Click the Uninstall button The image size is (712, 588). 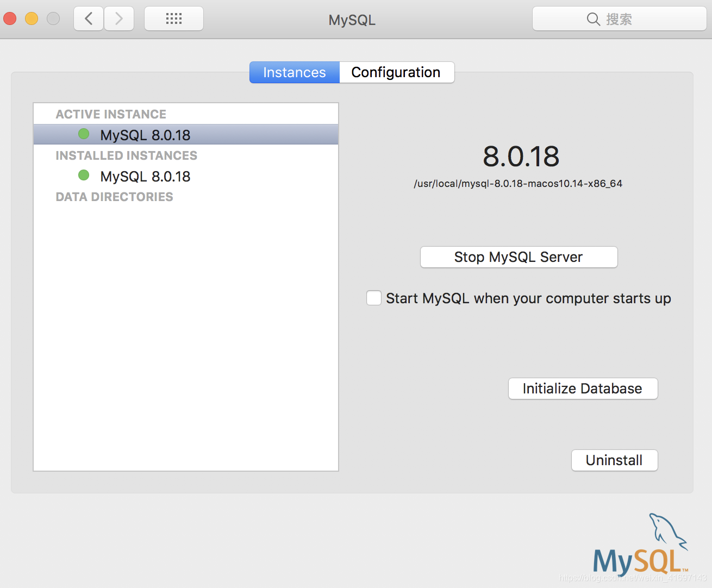click(x=615, y=460)
